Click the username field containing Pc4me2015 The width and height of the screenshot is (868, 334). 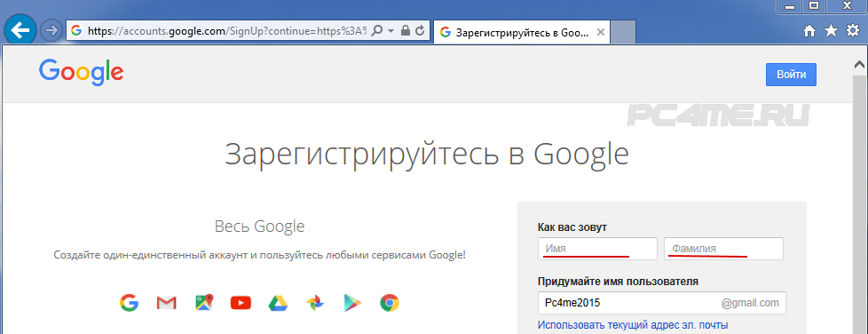[661, 303]
